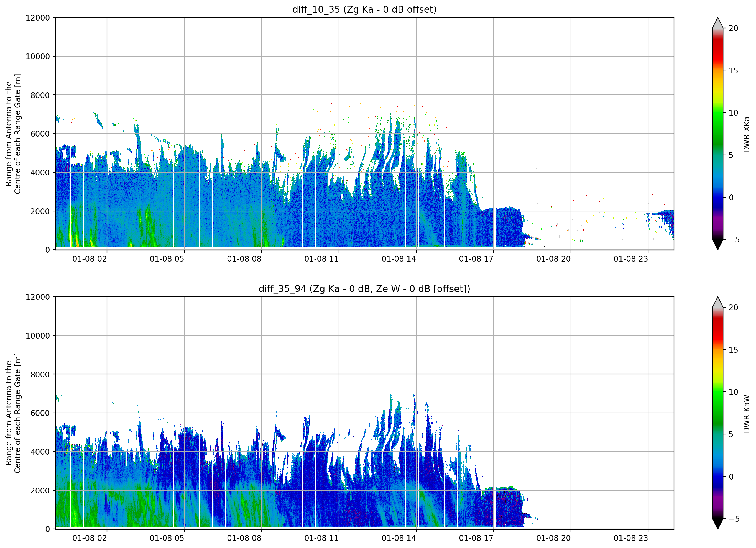This screenshot has height=548, width=756.
Task: Click top colorbar tick label 20
Action: coord(733,28)
